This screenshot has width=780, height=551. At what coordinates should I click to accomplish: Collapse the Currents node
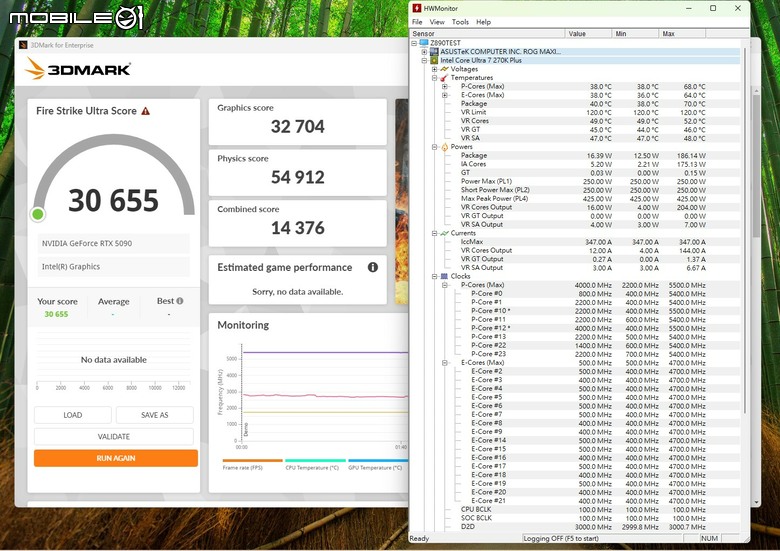pyautogui.click(x=434, y=233)
